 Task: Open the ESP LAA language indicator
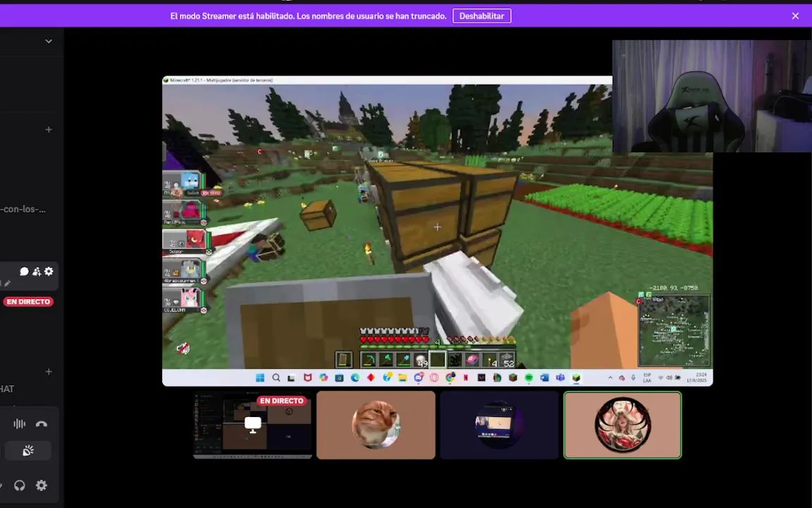pos(647,378)
